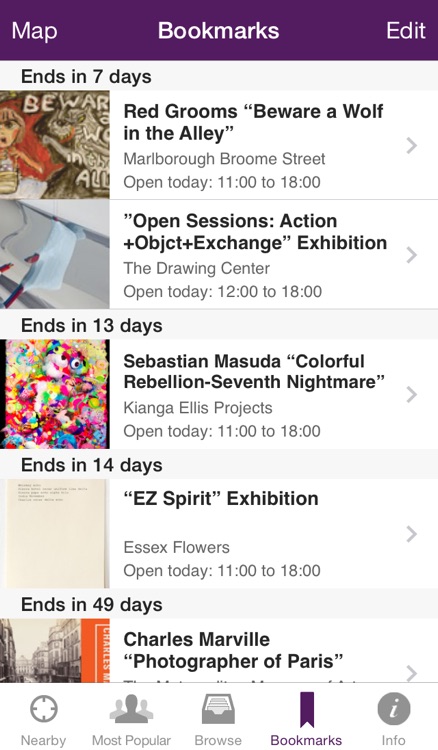Screen dimensions: 438x750
Task: Tap Edit to modify bookmarks
Action: [x=405, y=31]
